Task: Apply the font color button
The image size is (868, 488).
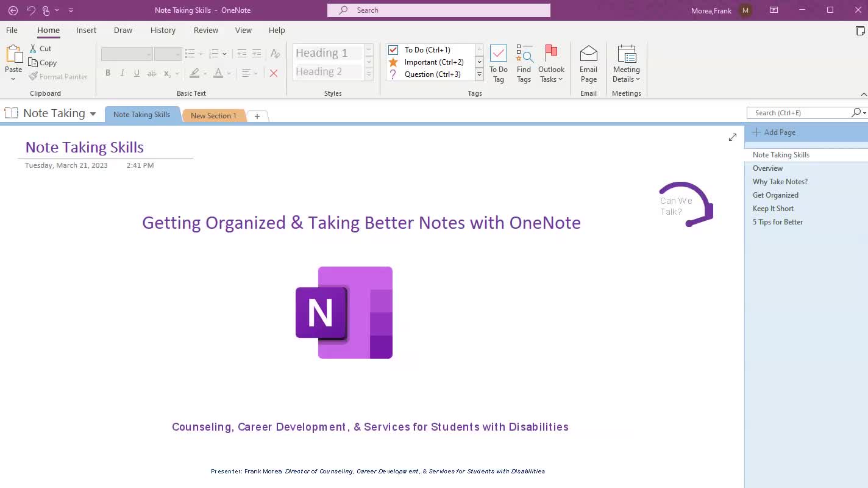Action: 218,73
